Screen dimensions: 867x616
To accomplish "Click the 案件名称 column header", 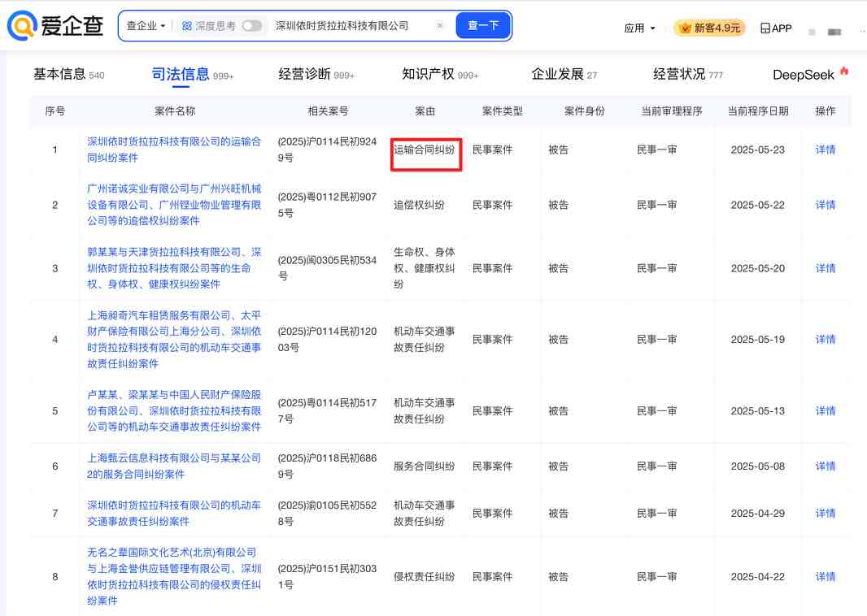I will coord(175,111).
